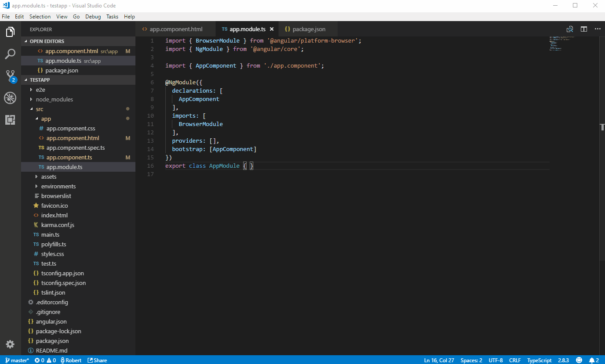Close the app.module.ts tab
Viewport: 605px width, 364px height.
coord(272,29)
